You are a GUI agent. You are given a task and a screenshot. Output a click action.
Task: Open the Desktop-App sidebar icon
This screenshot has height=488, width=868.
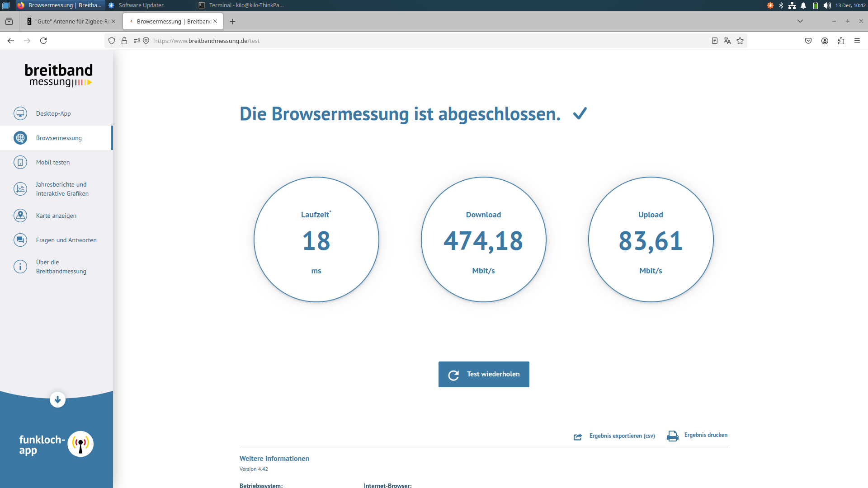[20, 113]
